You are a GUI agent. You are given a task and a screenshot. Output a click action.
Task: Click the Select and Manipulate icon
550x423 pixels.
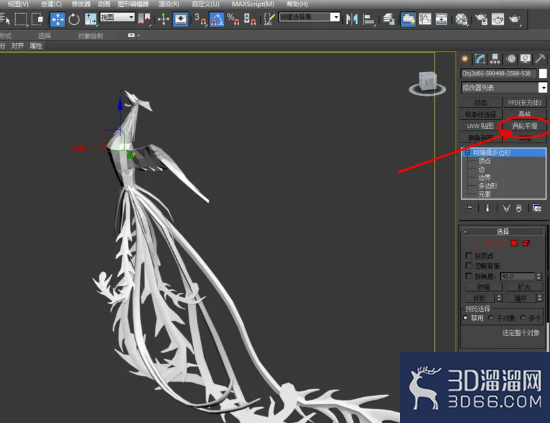tap(163, 19)
